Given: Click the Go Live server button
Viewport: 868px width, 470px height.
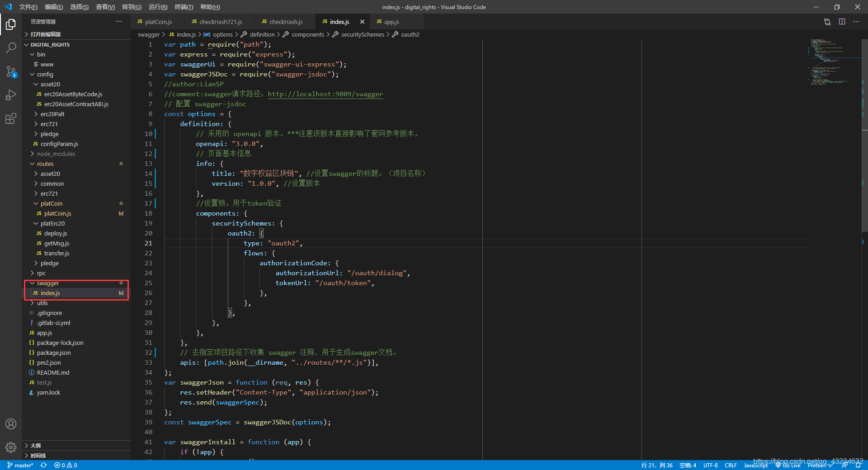Looking at the screenshot, I should [788, 465].
